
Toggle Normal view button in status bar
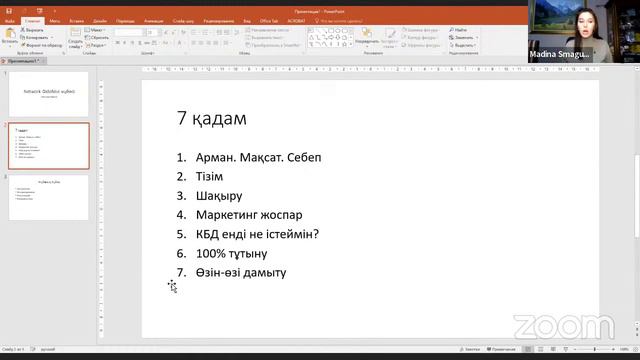point(528,349)
